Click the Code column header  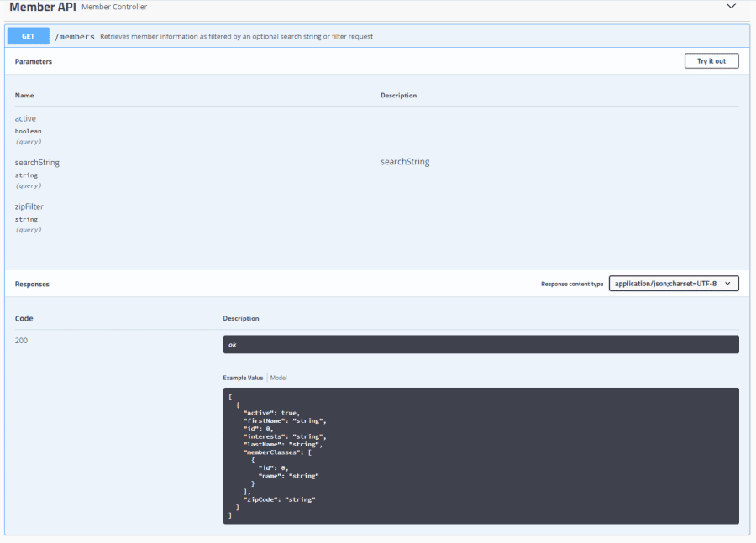[x=24, y=318]
